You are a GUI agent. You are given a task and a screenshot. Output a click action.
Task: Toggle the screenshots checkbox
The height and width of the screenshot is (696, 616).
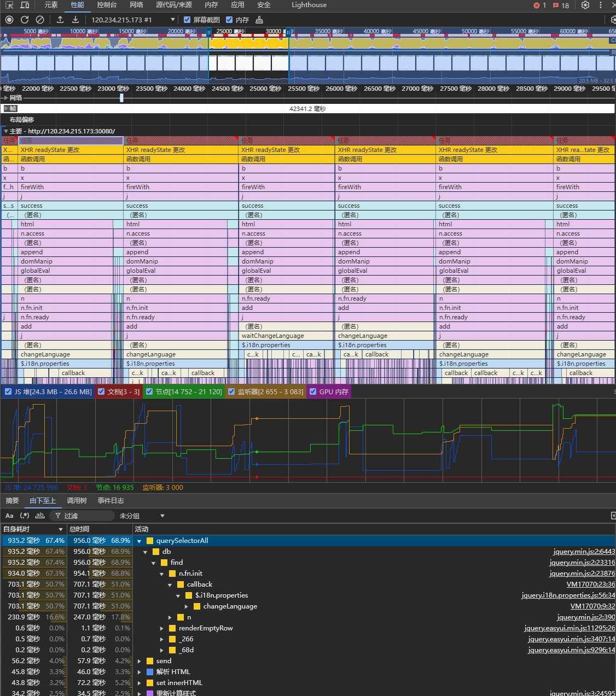pos(187,20)
